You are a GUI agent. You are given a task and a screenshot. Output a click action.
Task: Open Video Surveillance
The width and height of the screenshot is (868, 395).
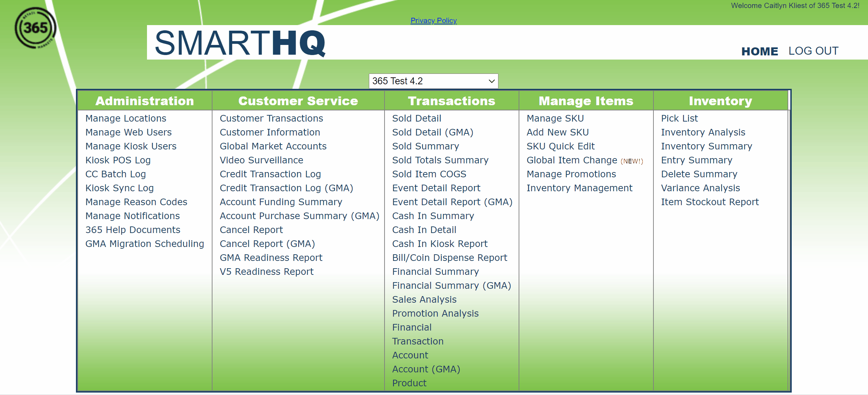click(x=262, y=160)
